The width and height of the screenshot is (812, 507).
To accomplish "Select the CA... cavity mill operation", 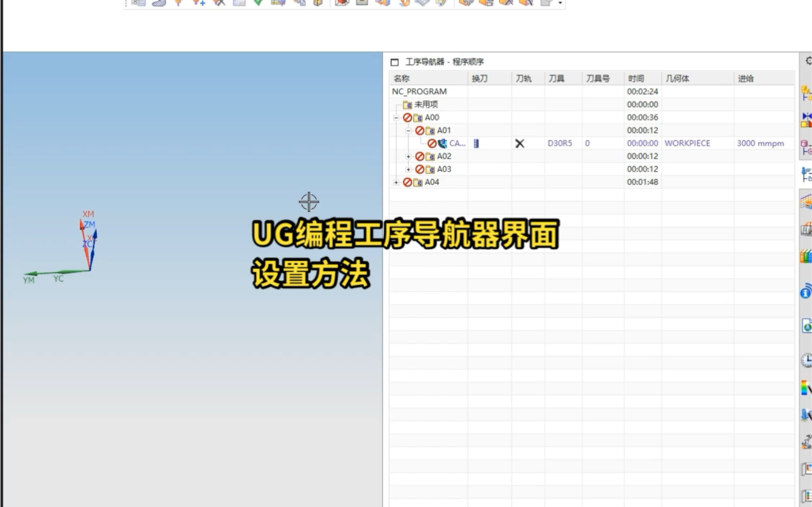I will pyautogui.click(x=457, y=143).
